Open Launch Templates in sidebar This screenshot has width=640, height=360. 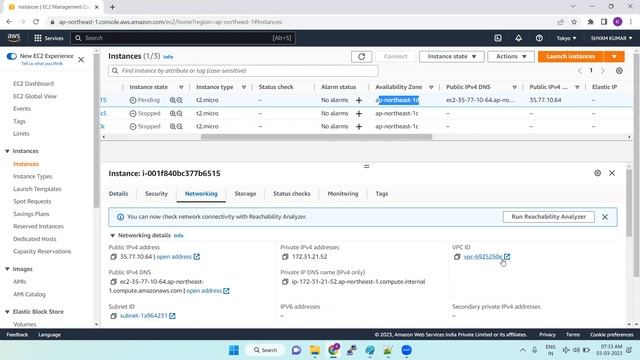[37, 189]
